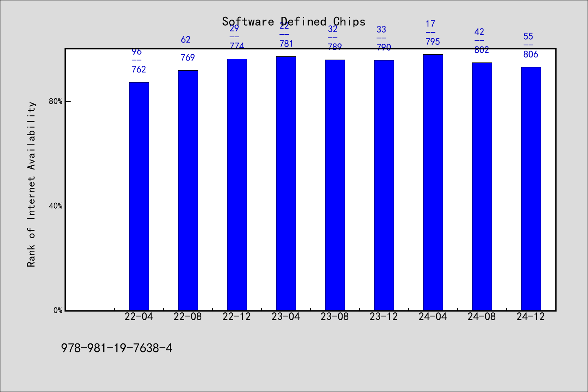Click the data label value 795
Image resolution: width=588 pixels, height=392 pixels.
pyautogui.click(x=433, y=42)
